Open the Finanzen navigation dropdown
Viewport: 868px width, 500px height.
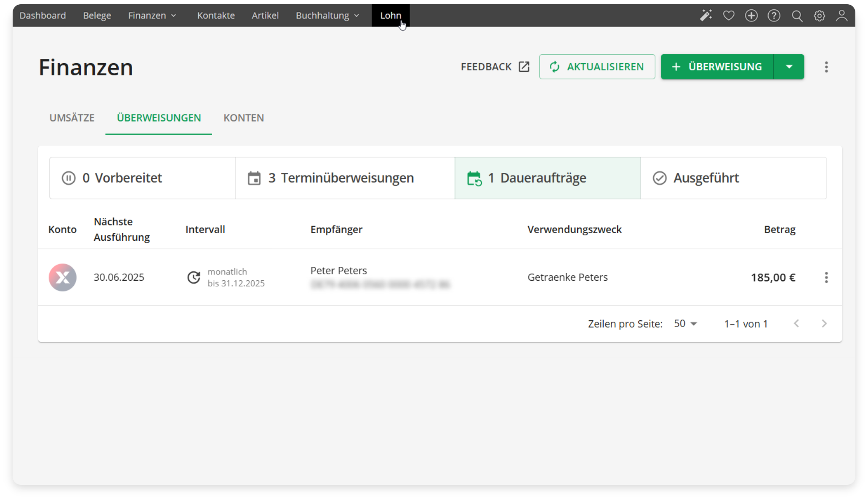pos(152,16)
